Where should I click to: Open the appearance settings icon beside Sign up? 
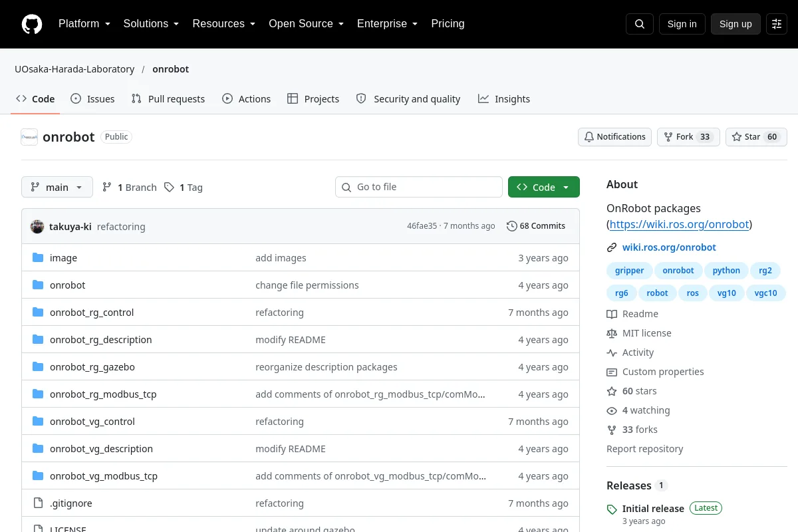point(777,24)
